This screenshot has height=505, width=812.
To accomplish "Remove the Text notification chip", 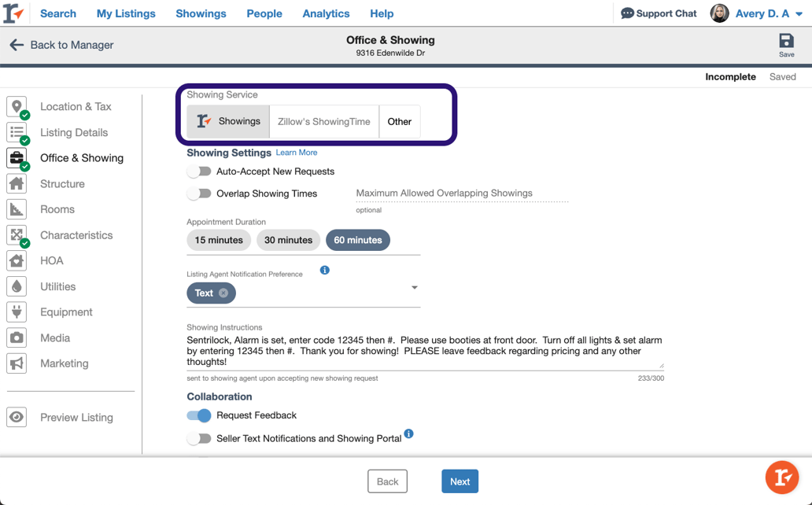I will point(224,293).
